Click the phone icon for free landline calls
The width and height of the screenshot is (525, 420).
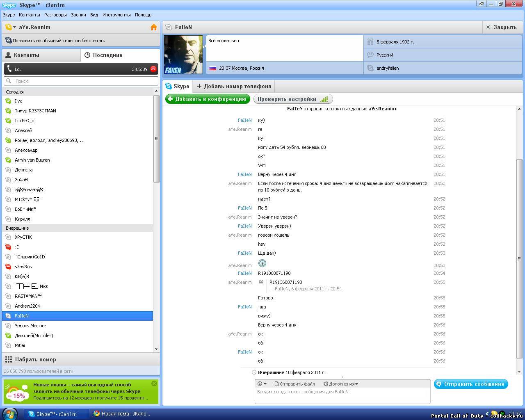[9, 40]
